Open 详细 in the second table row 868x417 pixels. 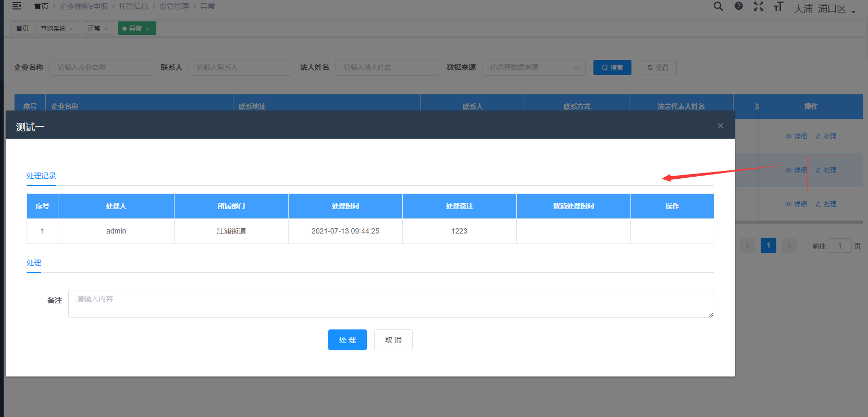coord(796,170)
